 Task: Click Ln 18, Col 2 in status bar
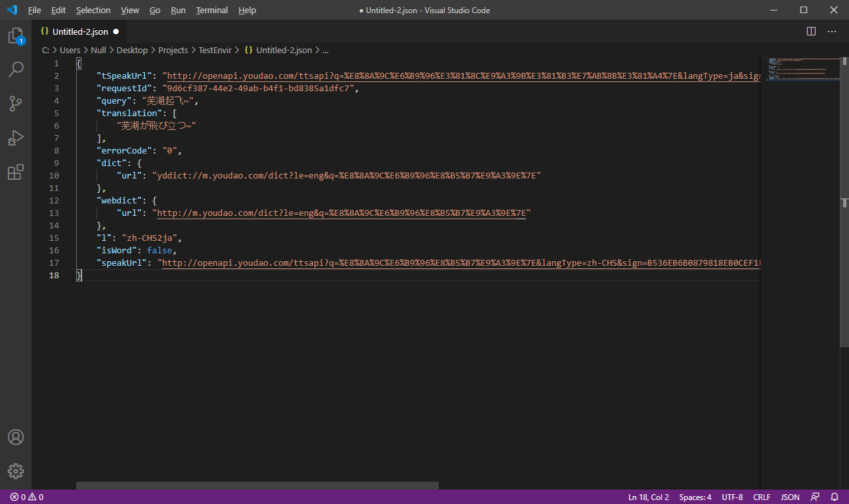pos(649,497)
